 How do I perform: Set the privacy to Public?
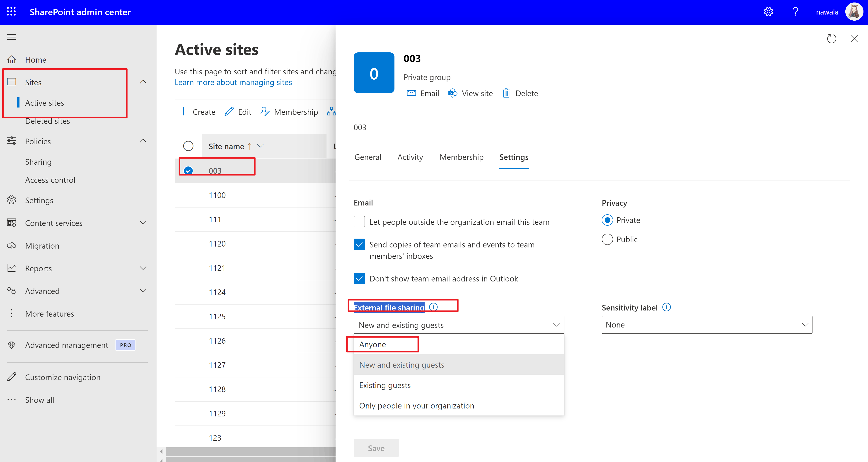point(607,239)
